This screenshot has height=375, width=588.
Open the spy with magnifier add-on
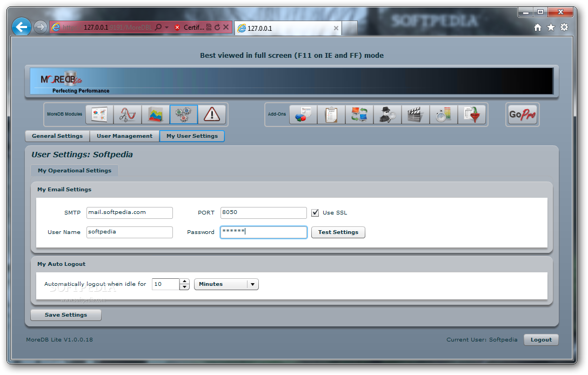pos(387,115)
